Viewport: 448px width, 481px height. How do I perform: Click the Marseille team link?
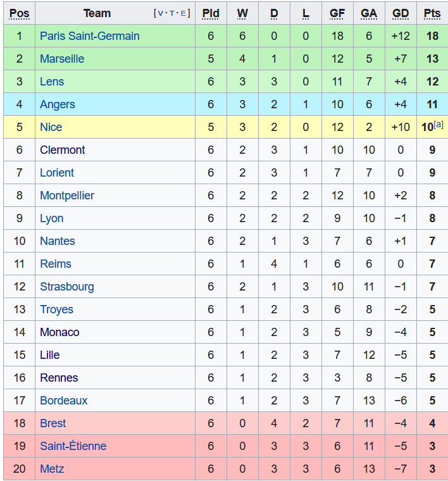(62, 59)
